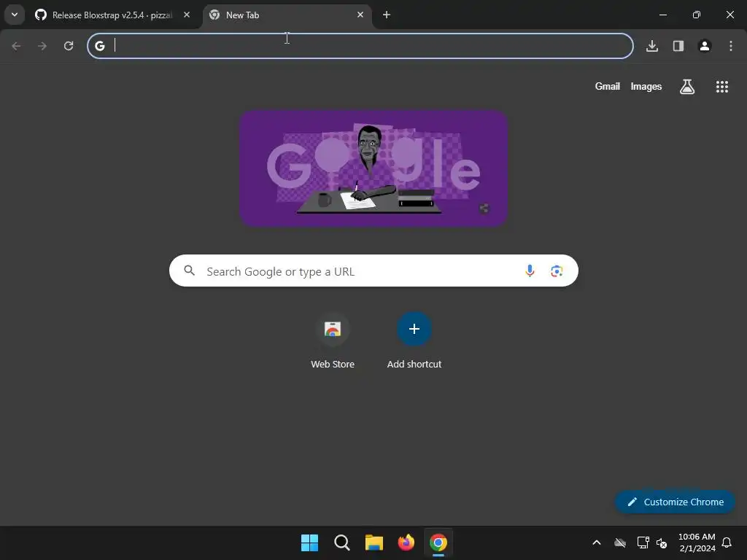
Task: Open the Google apps grid
Action: coord(722,87)
